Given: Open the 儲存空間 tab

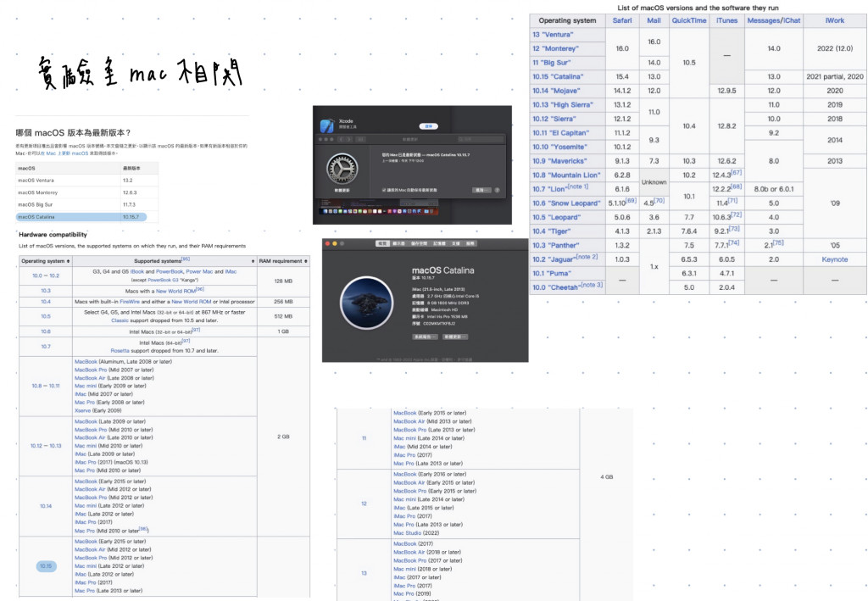Looking at the screenshot, I should pos(419,243).
